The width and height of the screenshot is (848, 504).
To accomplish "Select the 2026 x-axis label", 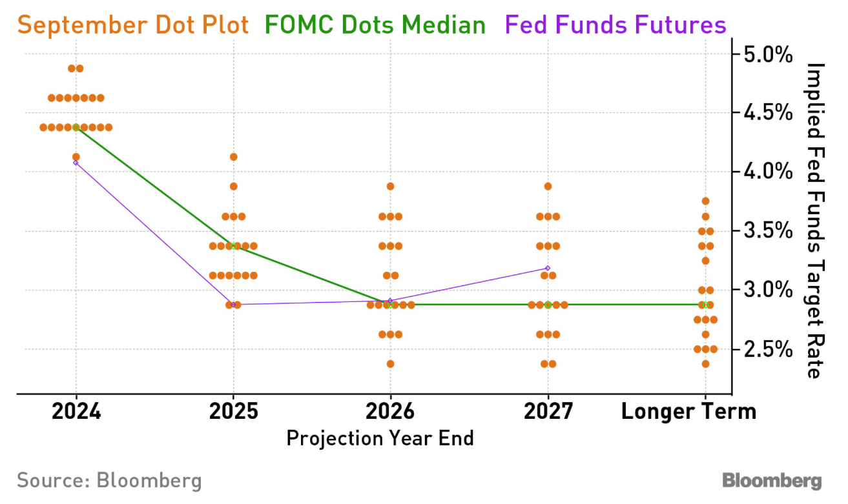I will pyautogui.click(x=390, y=411).
